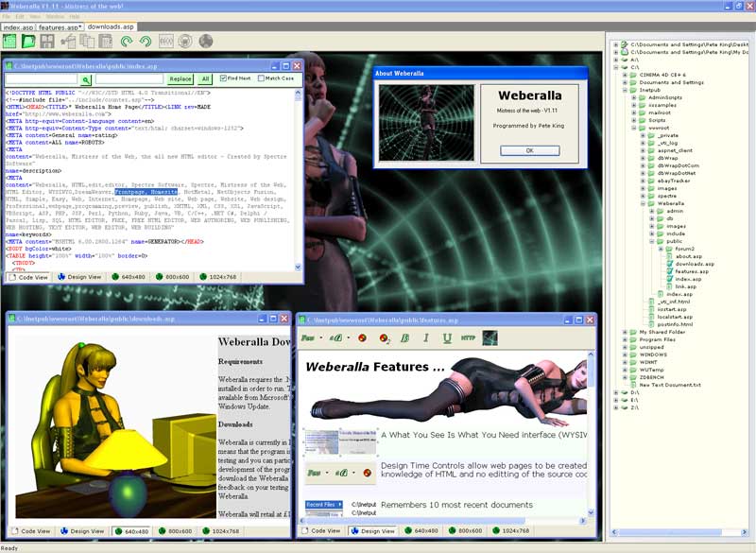756x553 pixels.
Task: Click the 640x480 size icon in index.asp window
Action: 115,277
